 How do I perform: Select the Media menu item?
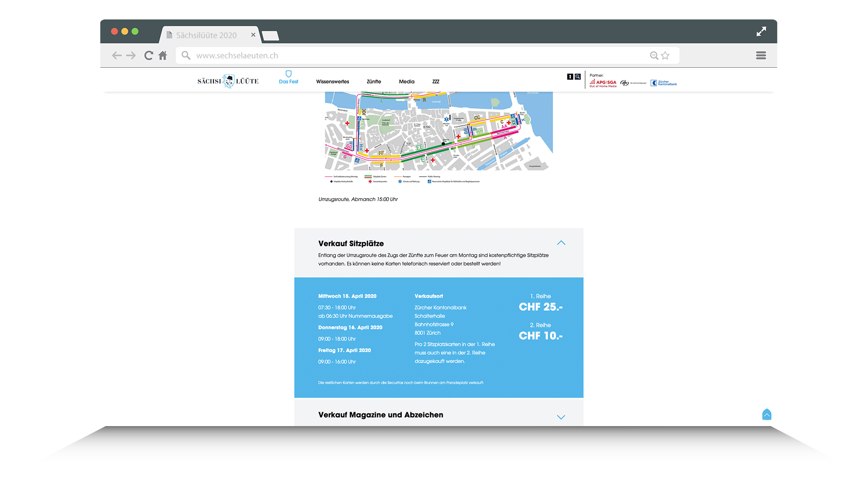pyautogui.click(x=406, y=82)
